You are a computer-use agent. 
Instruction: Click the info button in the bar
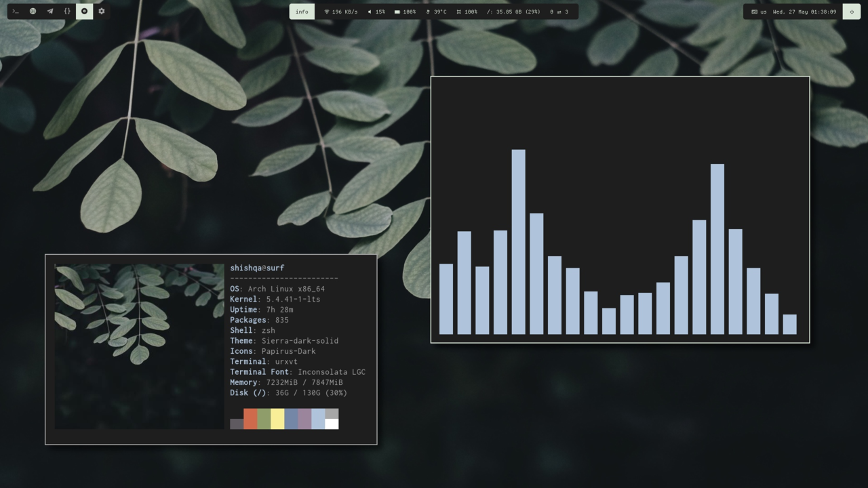[x=302, y=12]
